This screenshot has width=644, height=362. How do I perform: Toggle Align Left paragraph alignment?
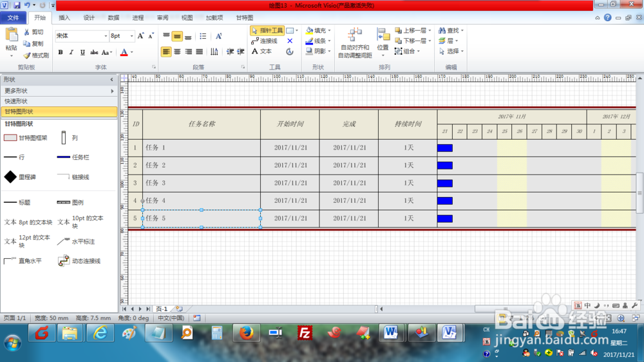[166, 52]
